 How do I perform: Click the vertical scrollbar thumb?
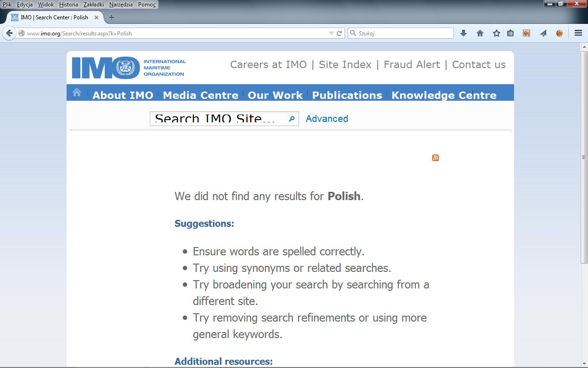584,157
